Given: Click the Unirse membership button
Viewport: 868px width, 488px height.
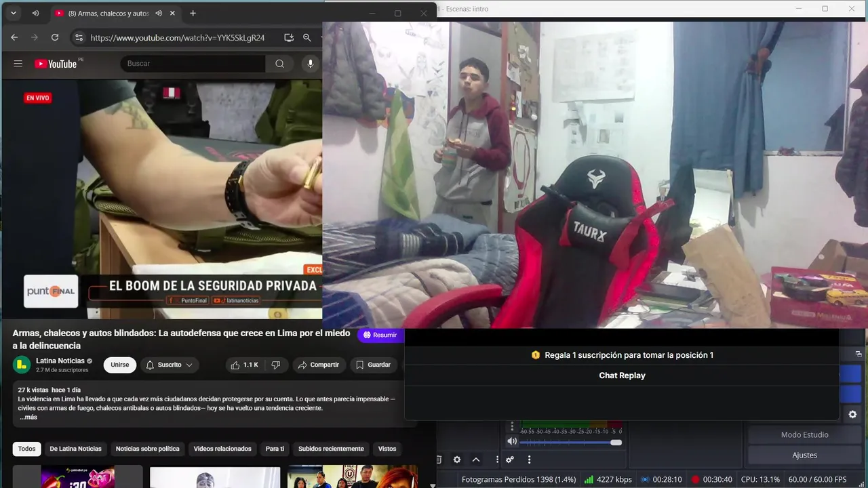Looking at the screenshot, I should [x=120, y=365].
